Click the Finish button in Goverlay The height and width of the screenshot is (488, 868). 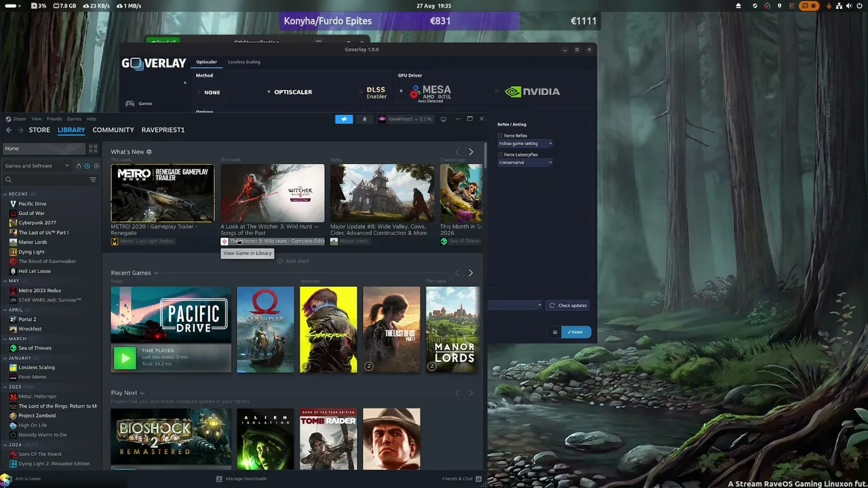[576, 332]
